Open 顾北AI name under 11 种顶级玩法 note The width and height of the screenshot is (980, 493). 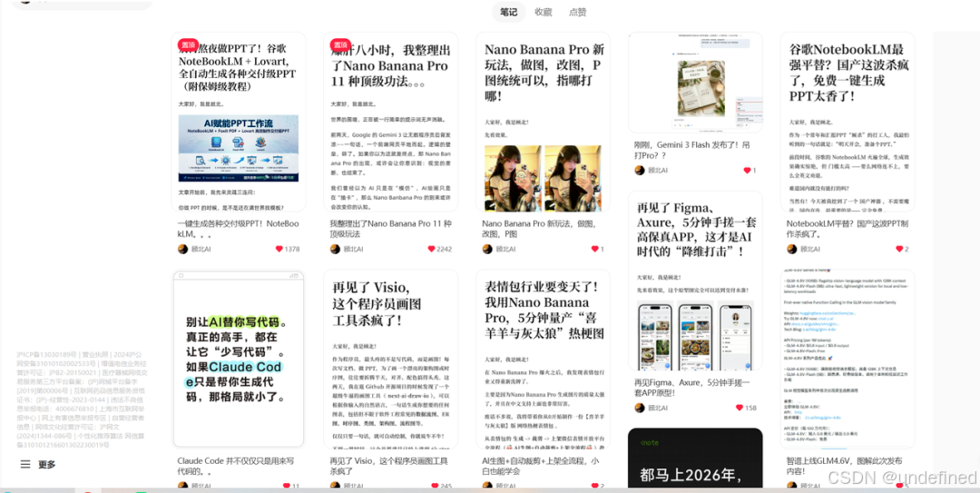354,249
